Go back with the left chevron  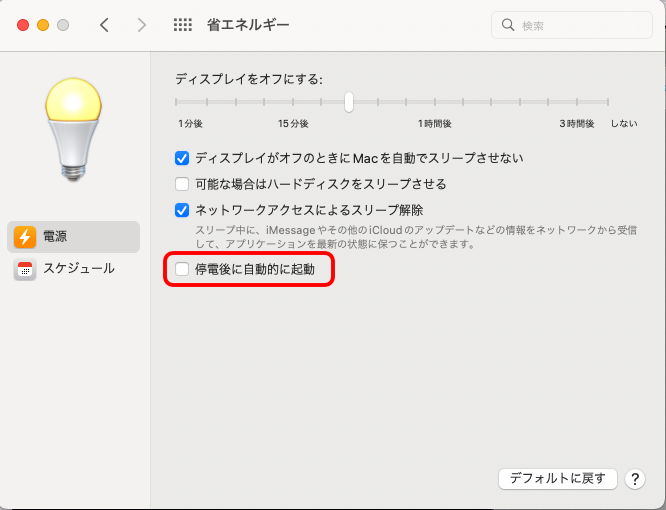coord(104,25)
